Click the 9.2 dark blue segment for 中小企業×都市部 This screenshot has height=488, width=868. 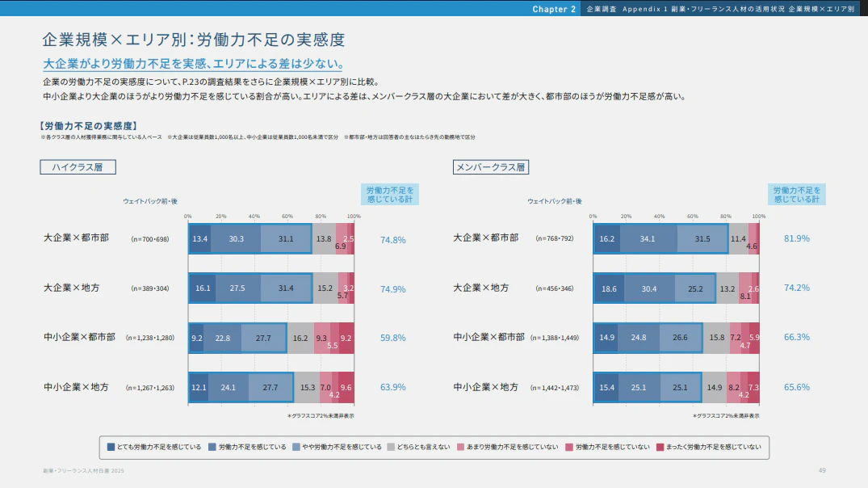pyautogui.click(x=196, y=338)
